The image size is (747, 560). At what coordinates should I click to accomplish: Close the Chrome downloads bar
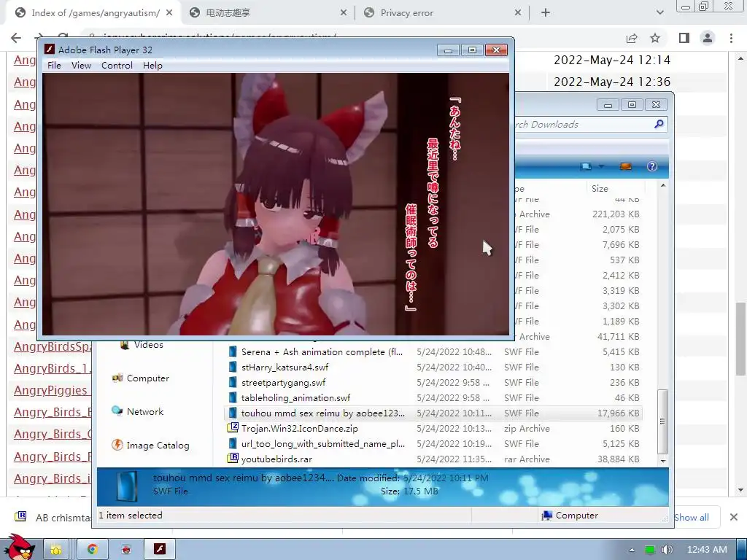coord(734,517)
